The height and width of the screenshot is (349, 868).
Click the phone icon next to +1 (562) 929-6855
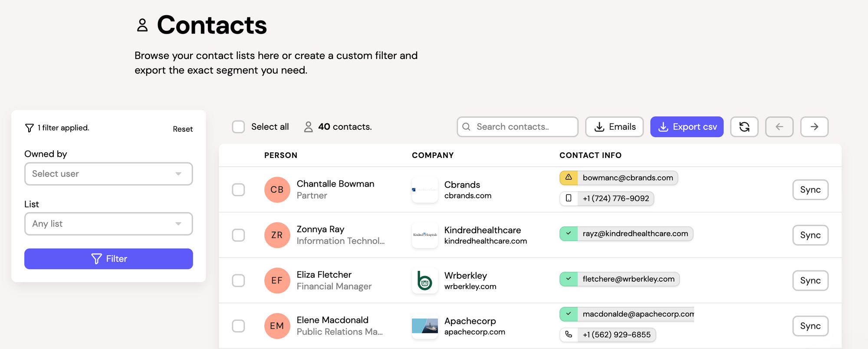click(x=569, y=335)
